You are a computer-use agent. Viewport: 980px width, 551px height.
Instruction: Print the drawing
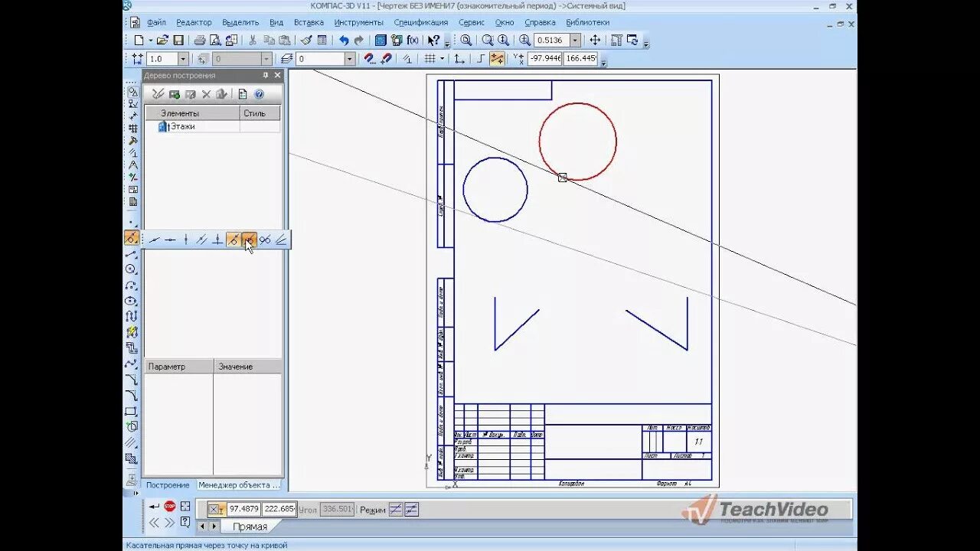tap(200, 40)
